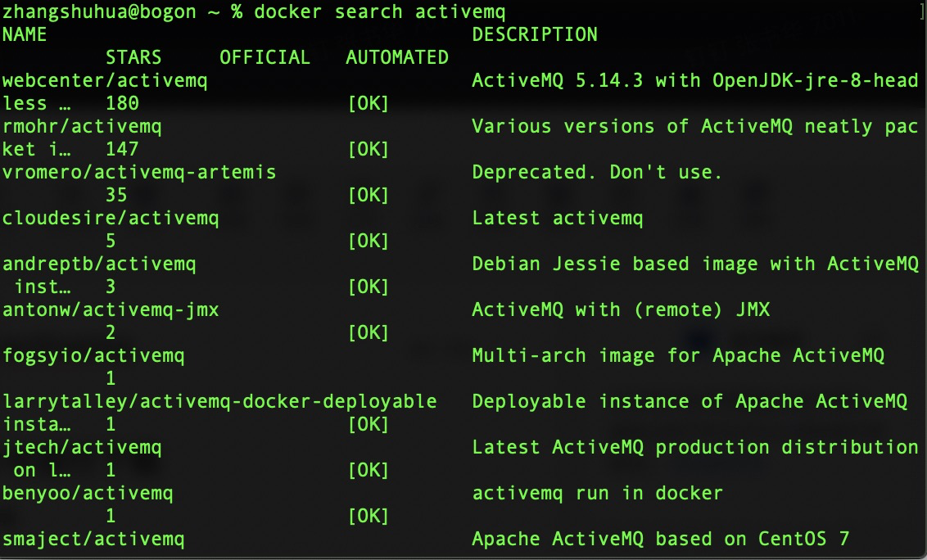This screenshot has height=560, width=927.
Task: Click the [OK] in the andreptb/activemq row
Action: [x=369, y=287]
